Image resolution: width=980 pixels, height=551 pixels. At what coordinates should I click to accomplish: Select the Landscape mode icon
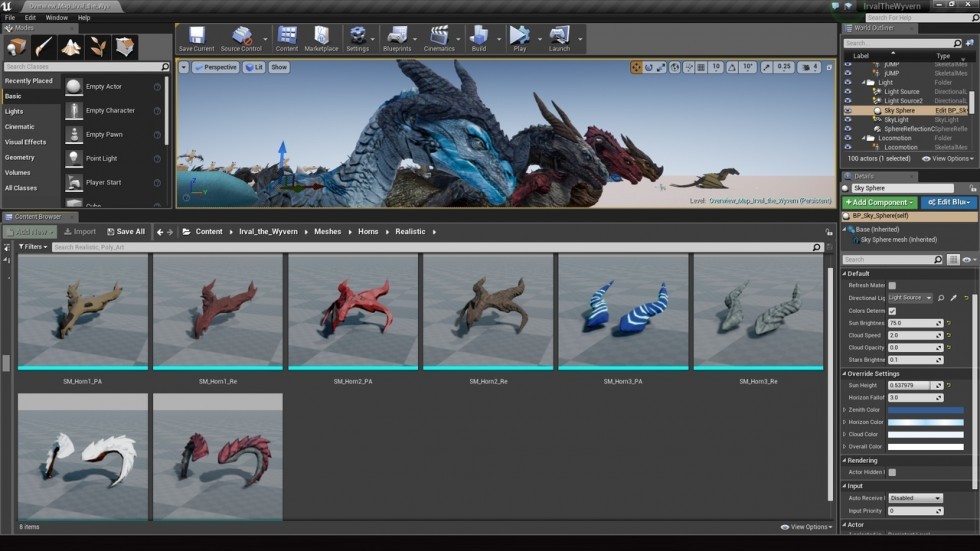coord(71,47)
